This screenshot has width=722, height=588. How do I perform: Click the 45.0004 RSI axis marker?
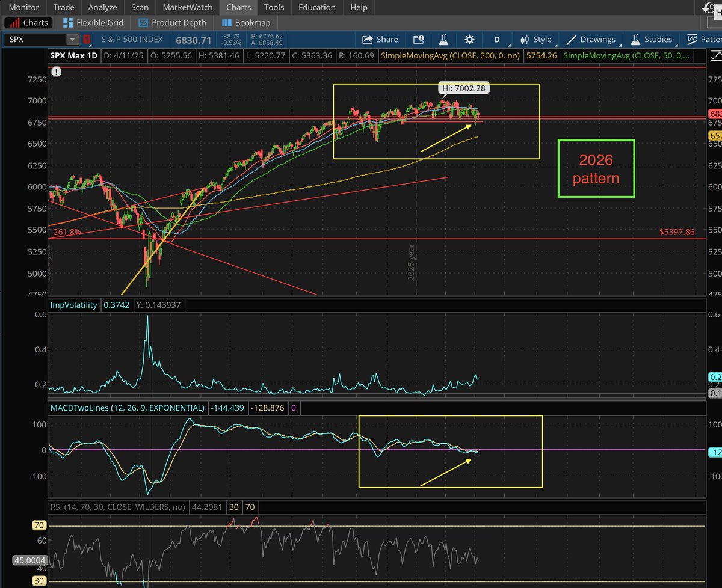coord(29,560)
